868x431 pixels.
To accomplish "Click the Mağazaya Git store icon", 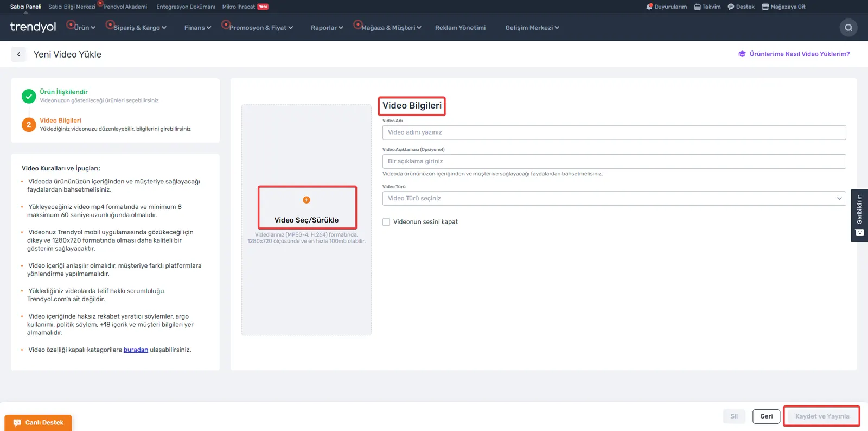I will coord(765,7).
